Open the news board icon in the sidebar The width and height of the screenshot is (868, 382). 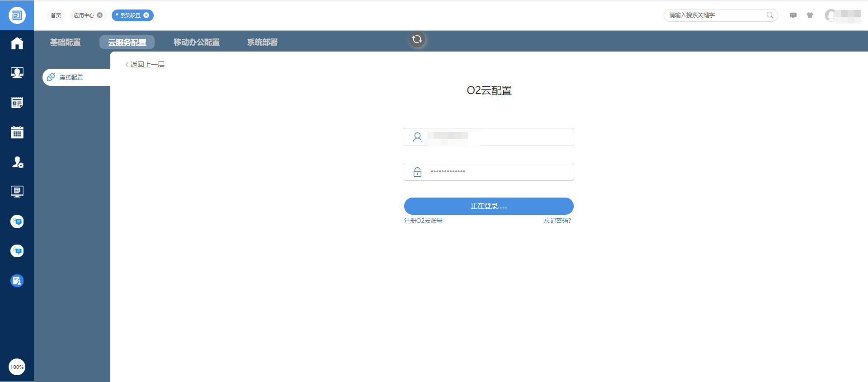point(17,103)
